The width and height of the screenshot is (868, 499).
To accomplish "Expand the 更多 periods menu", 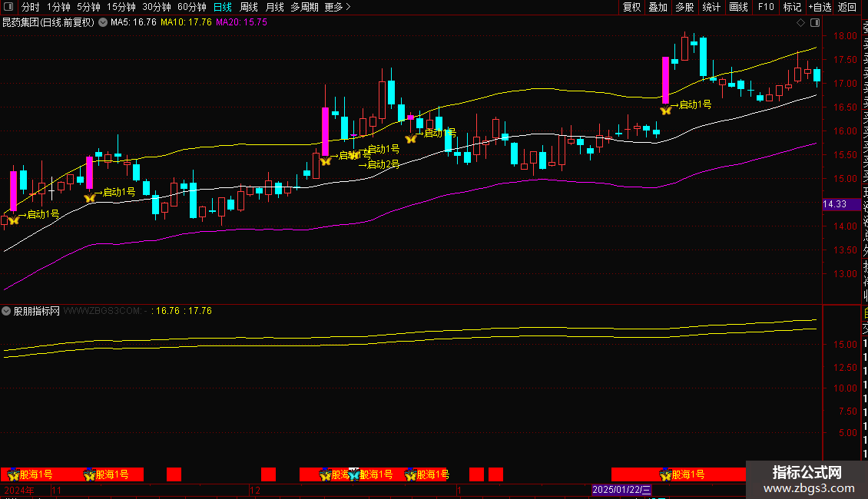I will pyautogui.click(x=337, y=7).
